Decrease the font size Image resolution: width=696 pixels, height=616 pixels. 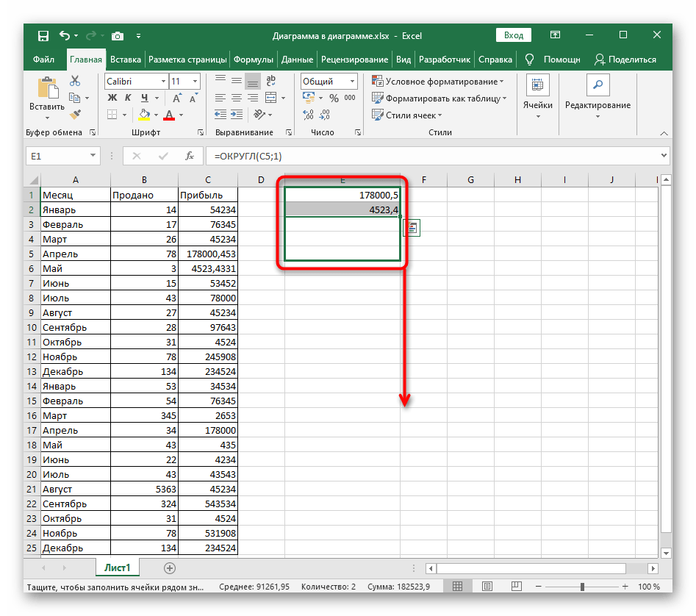193,98
